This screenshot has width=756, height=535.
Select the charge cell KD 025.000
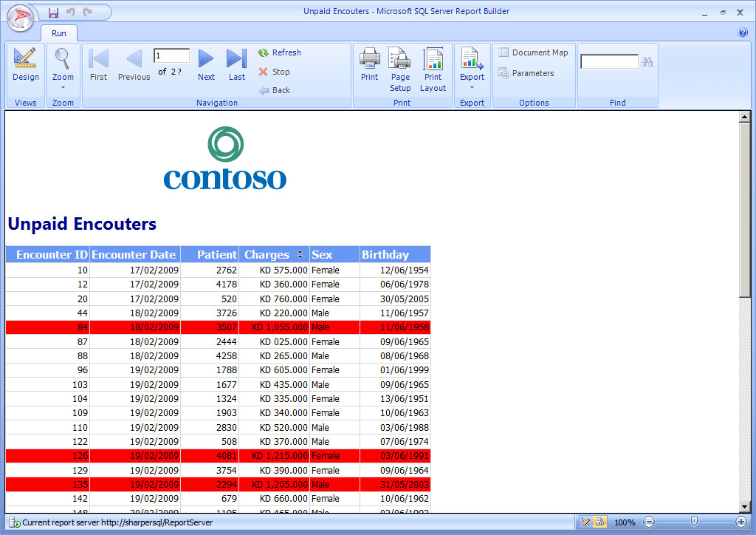275,341
